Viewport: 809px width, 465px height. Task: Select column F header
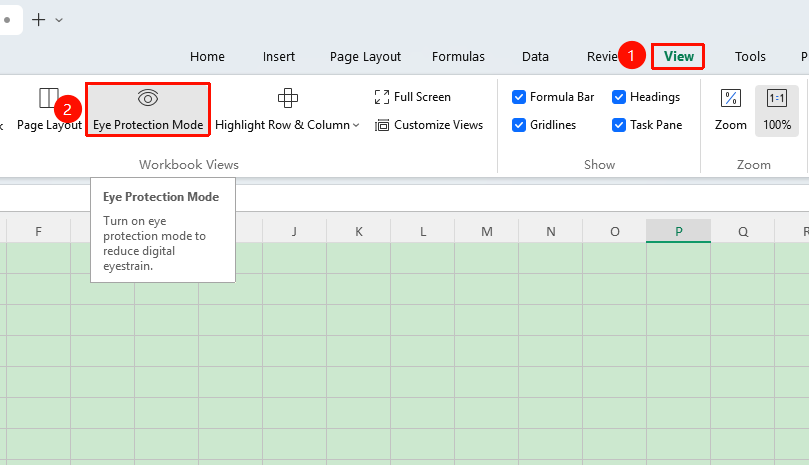[38, 231]
